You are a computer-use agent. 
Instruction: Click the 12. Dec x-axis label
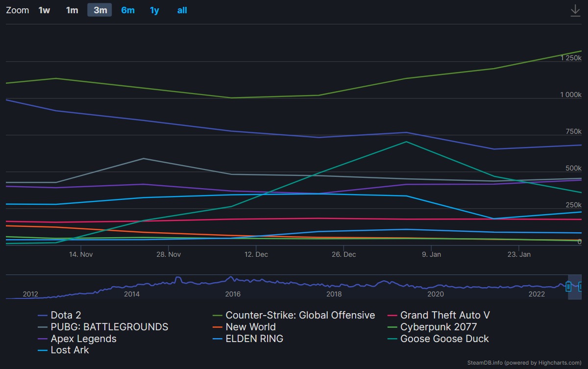point(256,254)
